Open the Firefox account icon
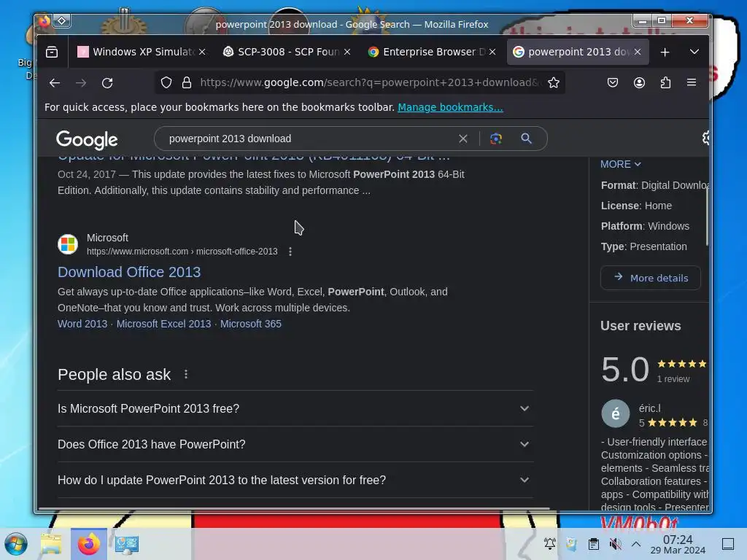The height and width of the screenshot is (560, 747). click(639, 83)
